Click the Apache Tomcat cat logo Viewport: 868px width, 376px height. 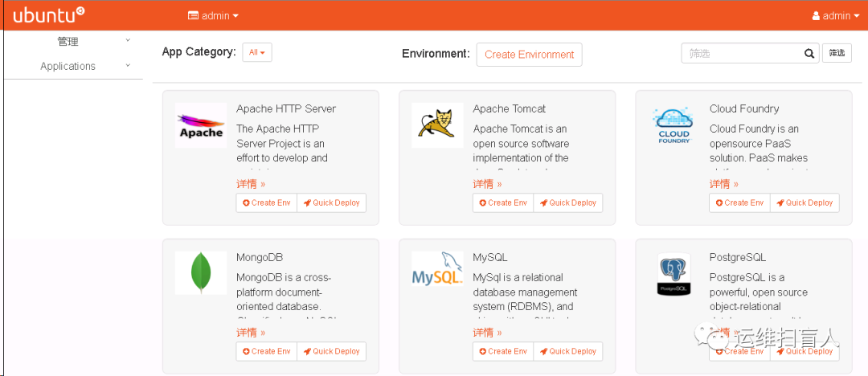click(437, 125)
